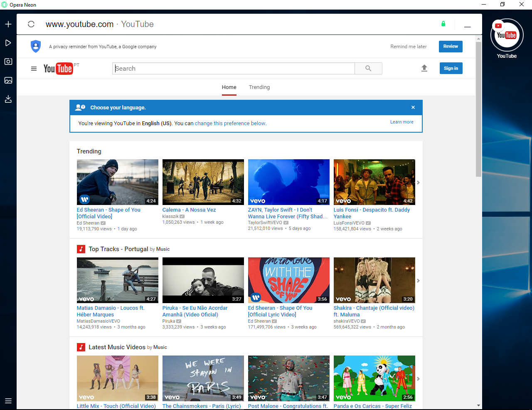Click the Top Tracks music note icon
Image resolution: width=532 pixels, height=410 pixels.
tap(81, 249)
